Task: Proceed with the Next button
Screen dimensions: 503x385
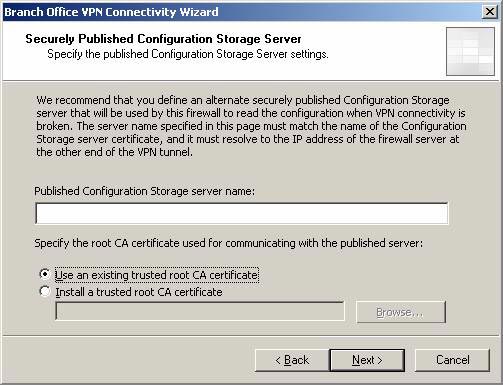Action: (x=367, y=360)
